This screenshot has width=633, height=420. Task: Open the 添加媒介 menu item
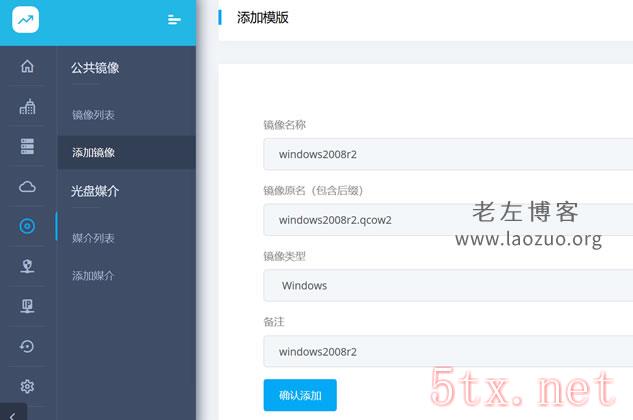93,275
